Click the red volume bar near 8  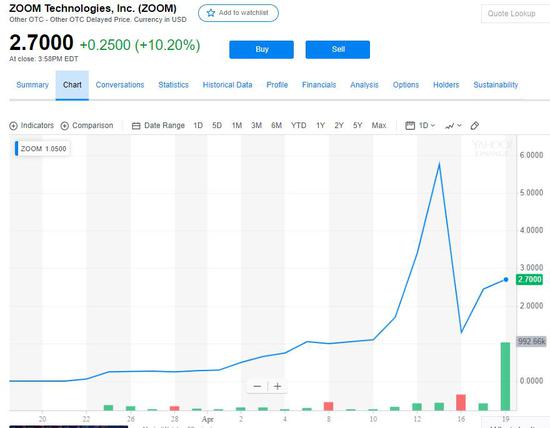click(328, 406)
